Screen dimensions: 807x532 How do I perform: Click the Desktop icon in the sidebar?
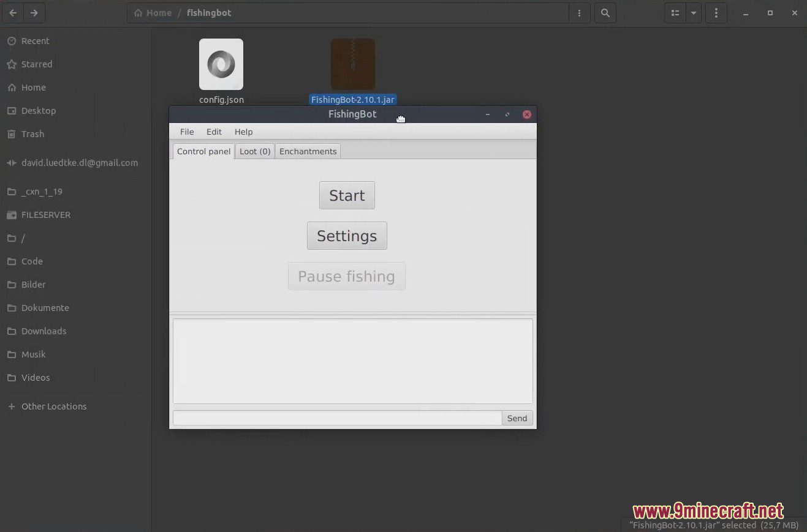click(x=11, y=111)
